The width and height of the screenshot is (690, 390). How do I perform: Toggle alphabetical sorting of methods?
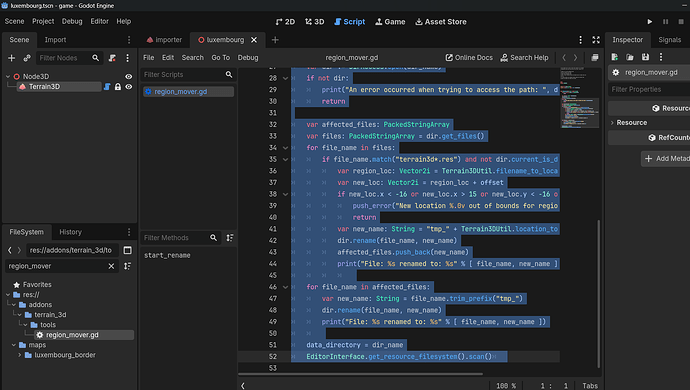[x=230, y=238]
